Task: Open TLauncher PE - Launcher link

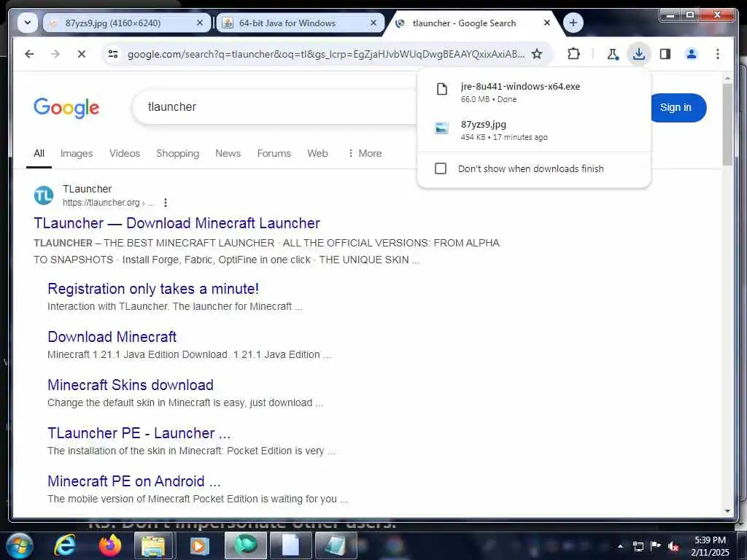Action: (x=139, y=433)
